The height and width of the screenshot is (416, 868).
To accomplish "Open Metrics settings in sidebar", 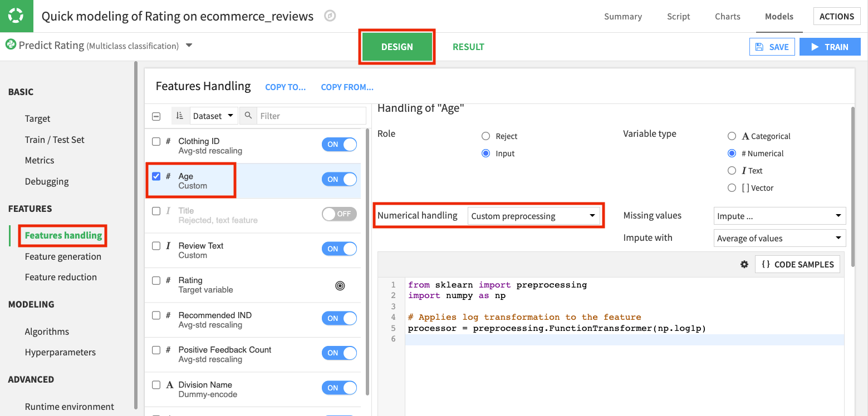I will 40,160.
